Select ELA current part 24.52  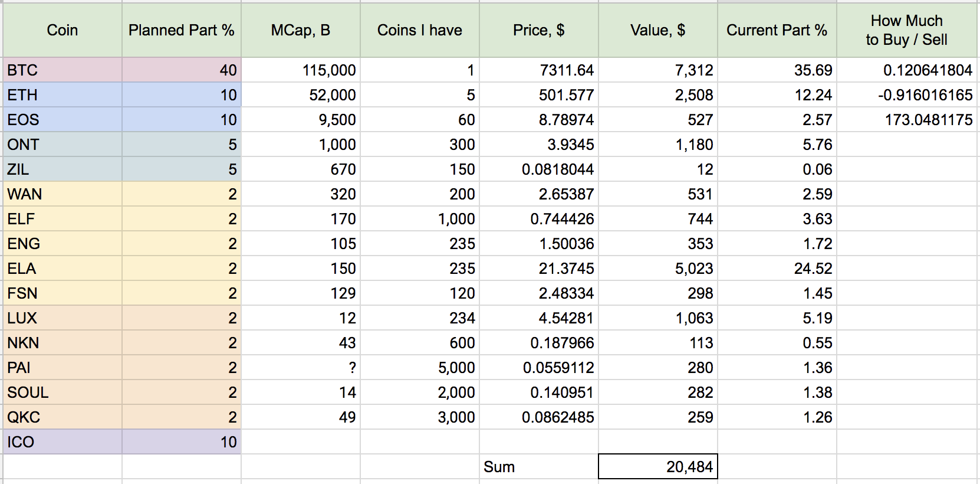(777, 269)
